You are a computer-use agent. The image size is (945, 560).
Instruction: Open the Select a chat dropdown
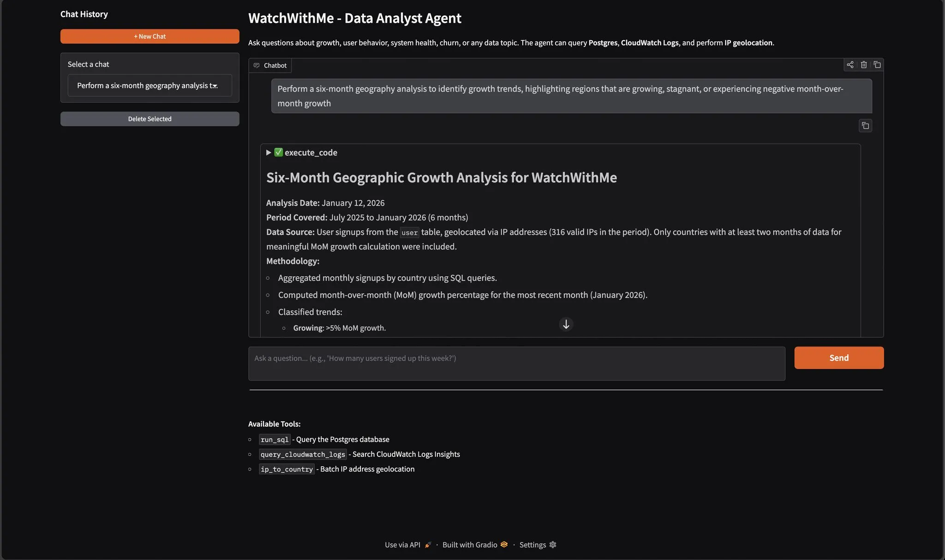coord(150,85)
